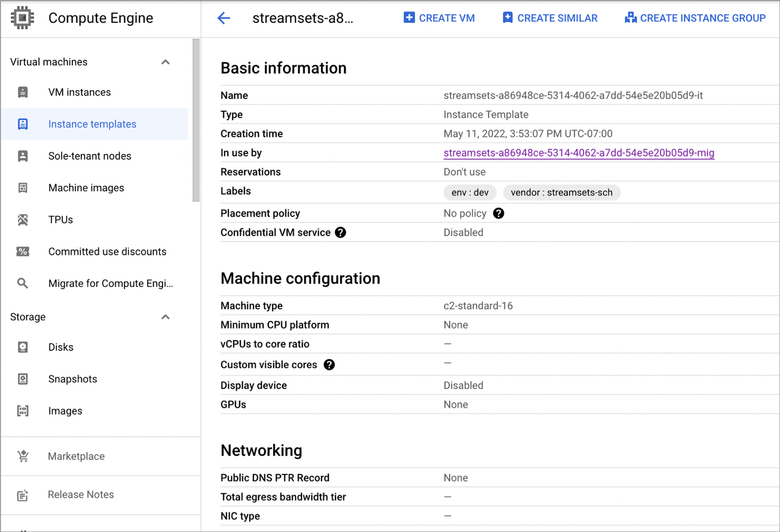This screenshot has width=780, height=532.
Task: Click the vCPUs to core ratio label
Action: (x=265, y=344)
